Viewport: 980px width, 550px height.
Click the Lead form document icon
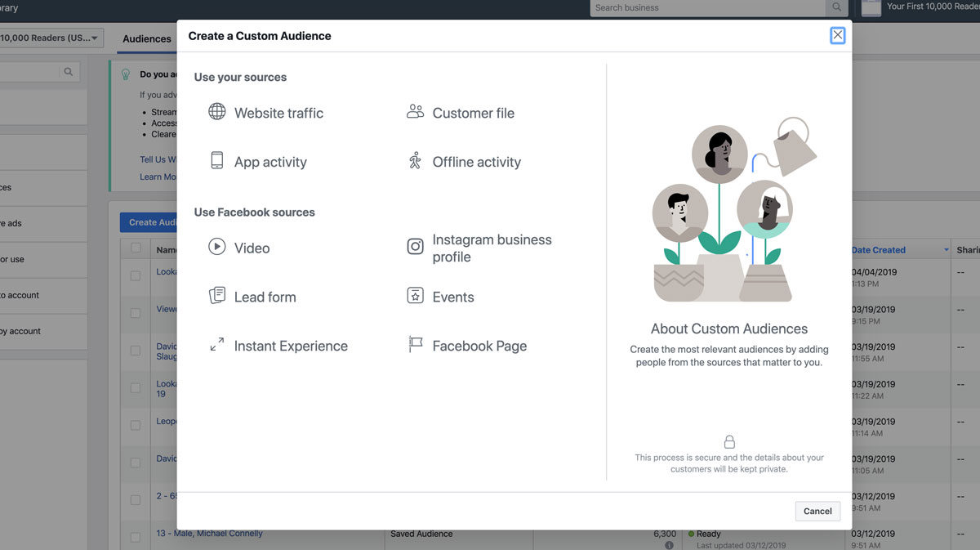[216, 295]
